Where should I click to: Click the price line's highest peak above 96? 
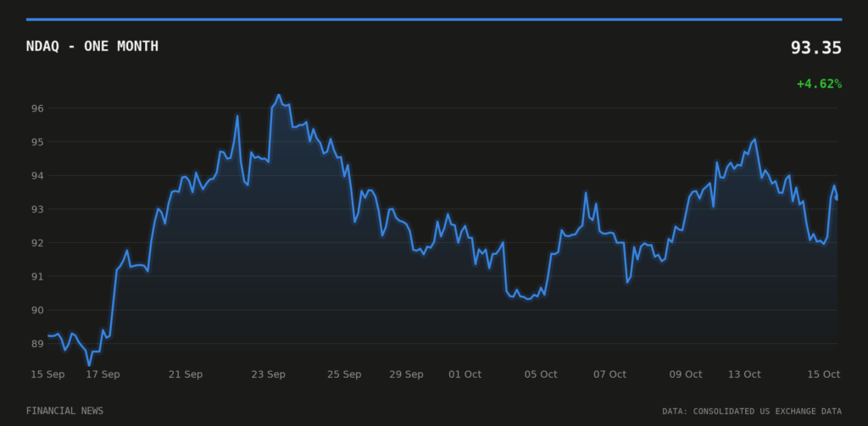[x=278, y=95]
